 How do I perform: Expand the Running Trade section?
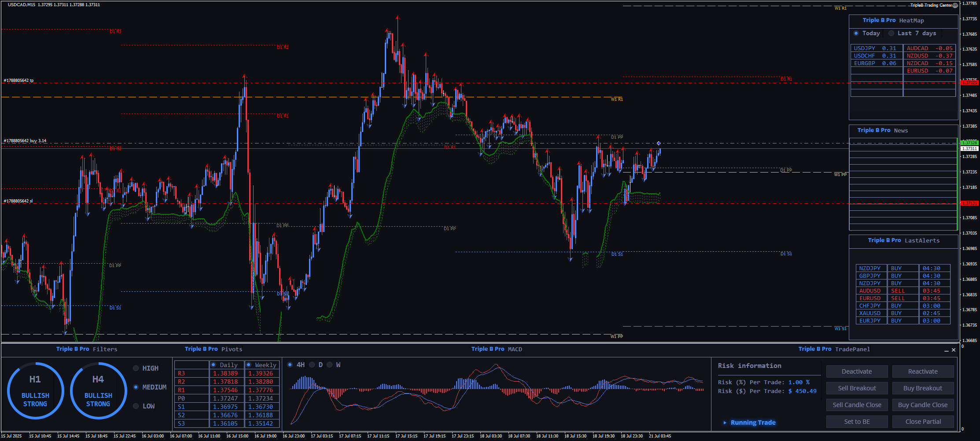click(x=725, y=423)
